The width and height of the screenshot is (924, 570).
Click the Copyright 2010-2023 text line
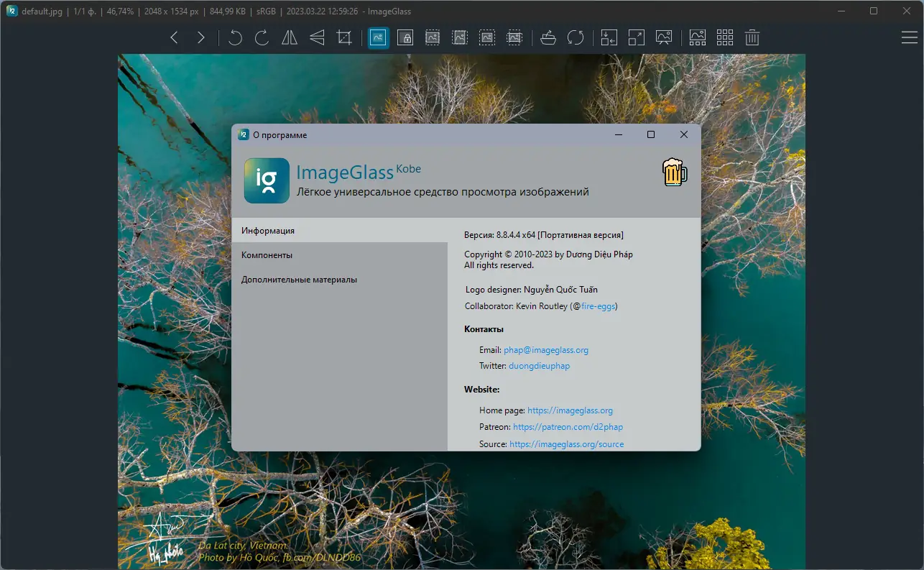click(x=548, y=254)
